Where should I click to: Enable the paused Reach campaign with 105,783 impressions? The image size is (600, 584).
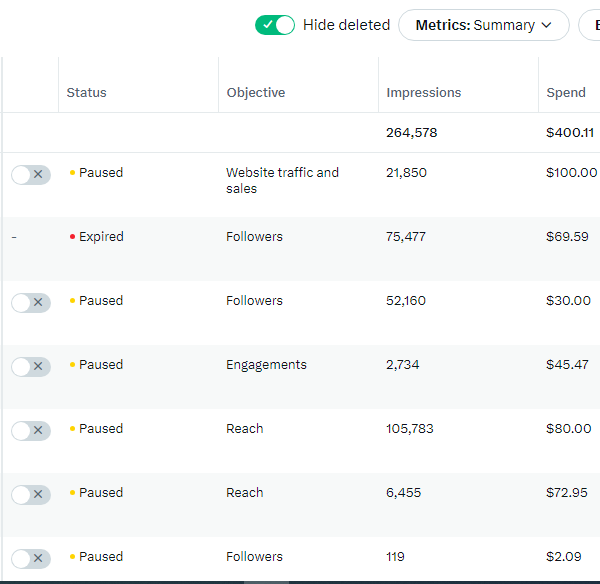[31, 431]
